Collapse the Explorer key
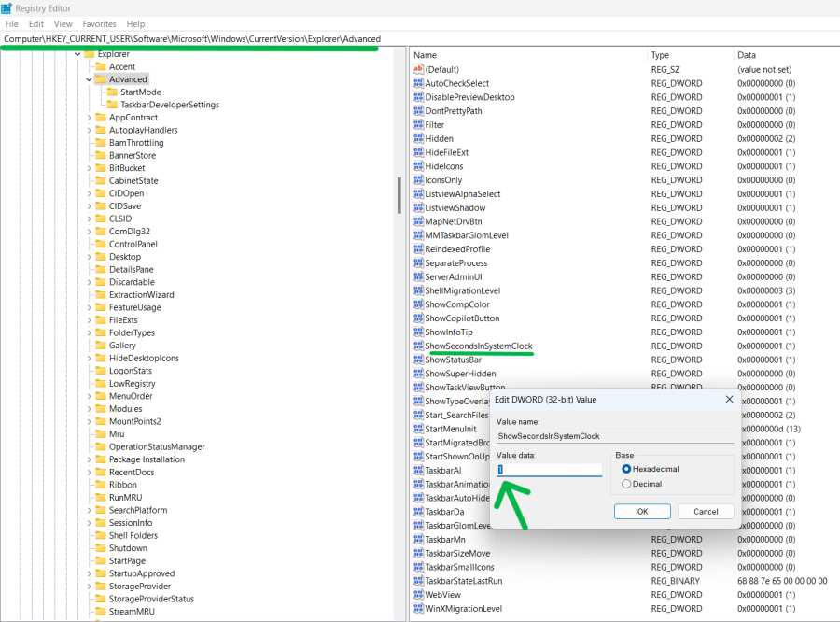This screenshot has height=622, width=840. tap(77, 54)
